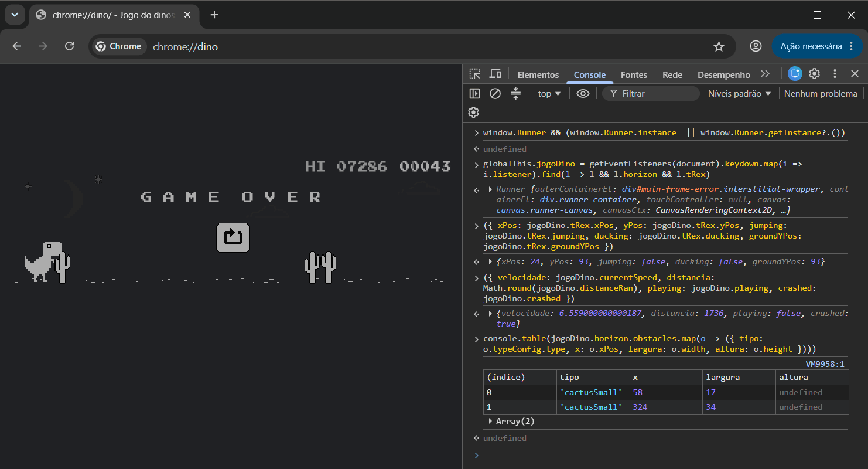This screenshot has height=469, width=868.
Task: Close the DevTools panel
Action: tap(855, 74)
